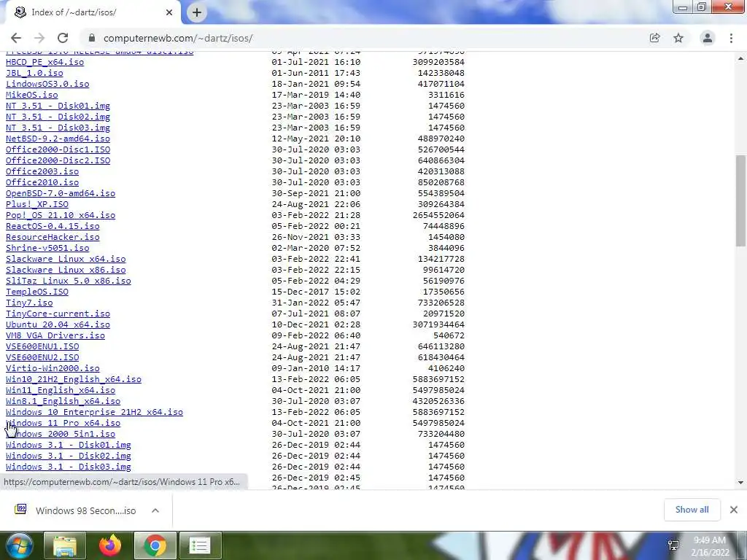
Task: Click the page scrollbar down arrow
Action: tap(740, 483)
